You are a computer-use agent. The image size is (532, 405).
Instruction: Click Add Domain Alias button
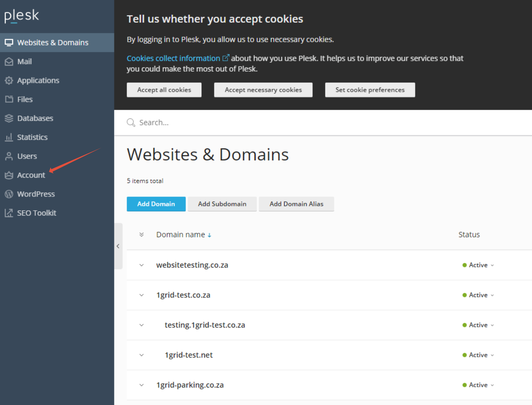pos(296,204)
